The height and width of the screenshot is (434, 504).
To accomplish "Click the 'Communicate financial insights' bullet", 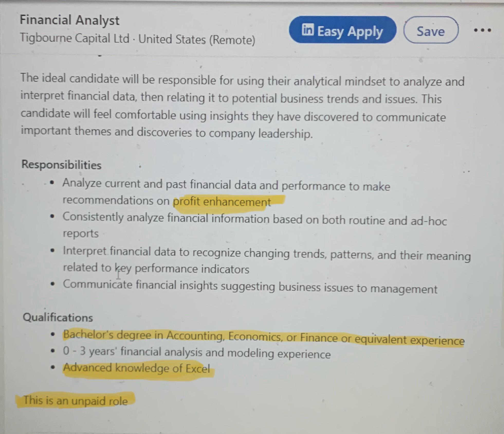I will click(250, 287).
